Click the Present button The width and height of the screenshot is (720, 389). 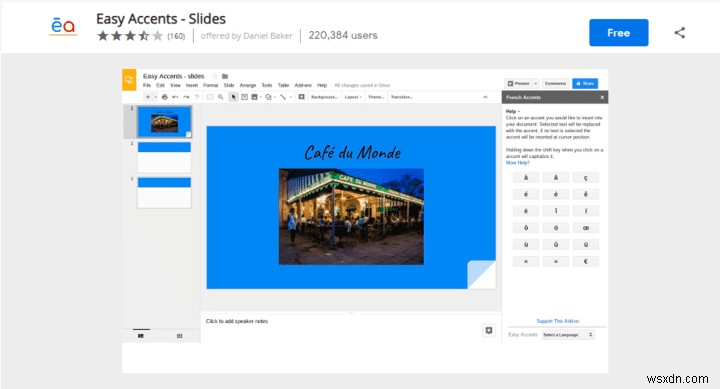click(518, 84)
